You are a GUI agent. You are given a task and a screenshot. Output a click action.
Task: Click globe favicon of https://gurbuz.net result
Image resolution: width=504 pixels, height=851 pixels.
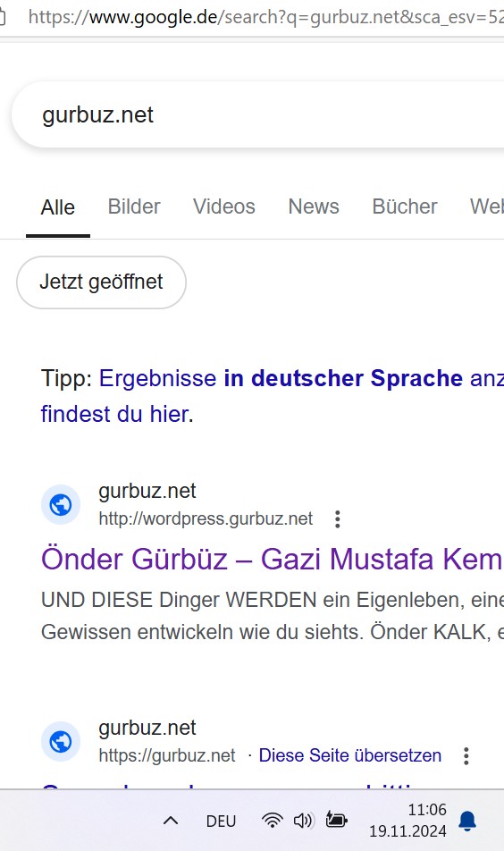coord(61,741)
